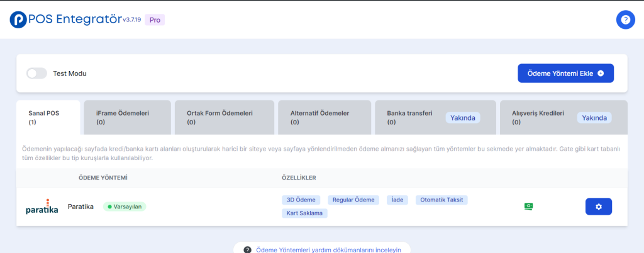Open Ödeme Yöntemleri help documentation link
This screenshot has height=253, width=644.
point(322,249)
